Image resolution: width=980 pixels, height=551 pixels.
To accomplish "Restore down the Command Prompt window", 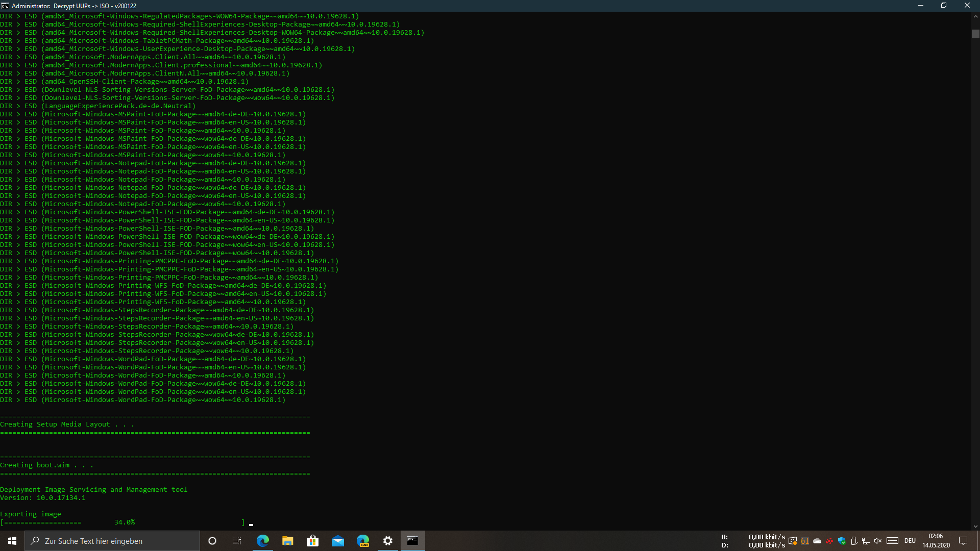I will (x=944, y=6).
